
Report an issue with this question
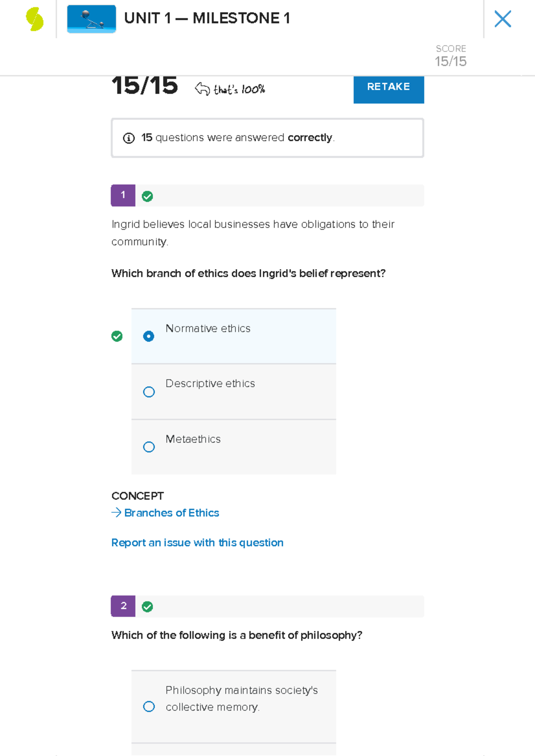[197, 543]
